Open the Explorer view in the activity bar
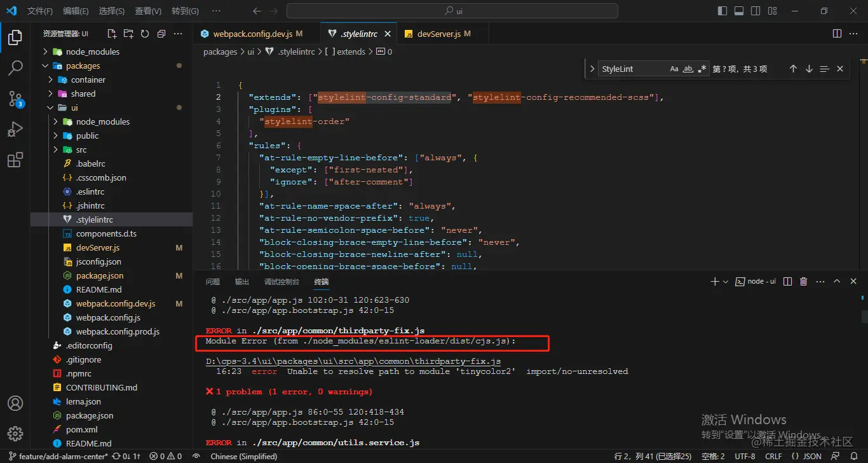Image resolution: width=868 pixels, height=463 pixels. (x=15, y=38)
